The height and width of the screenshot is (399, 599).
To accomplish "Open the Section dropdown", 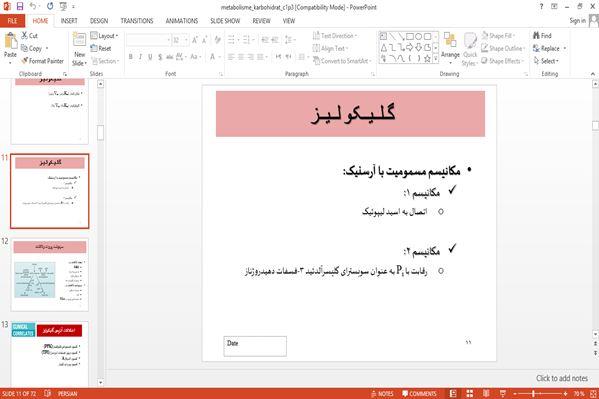I will 105,61.
